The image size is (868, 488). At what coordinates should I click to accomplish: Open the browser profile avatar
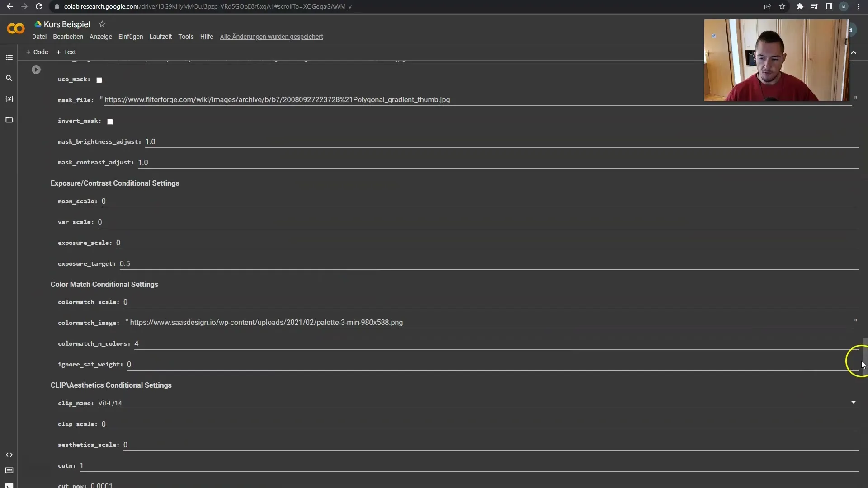click(x=844, y=6)
